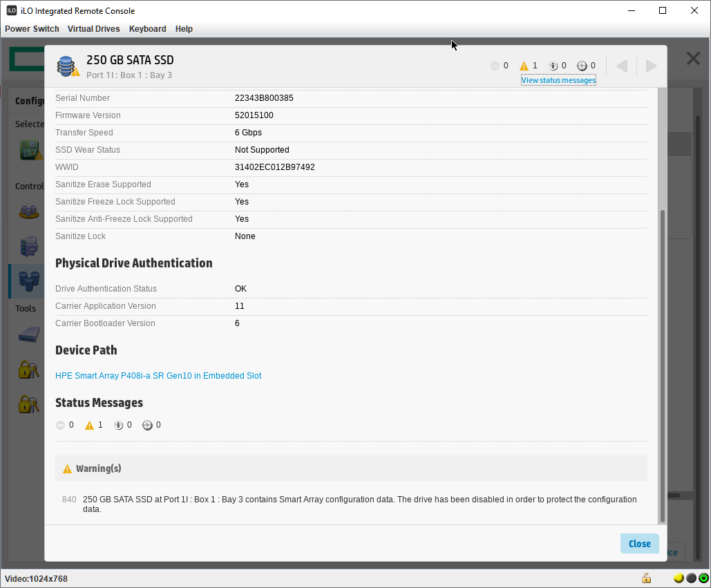
Task: Go to previous drive using left arrow
Action: (x=622, y=66)
